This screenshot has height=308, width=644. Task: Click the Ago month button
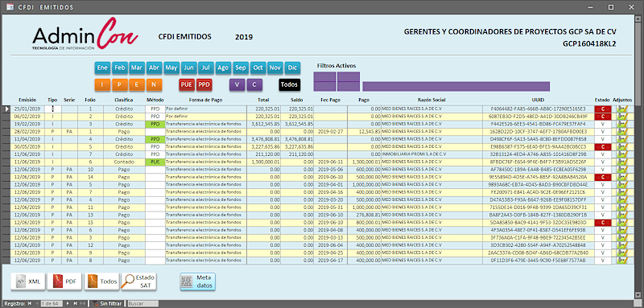tap(223, 68)
